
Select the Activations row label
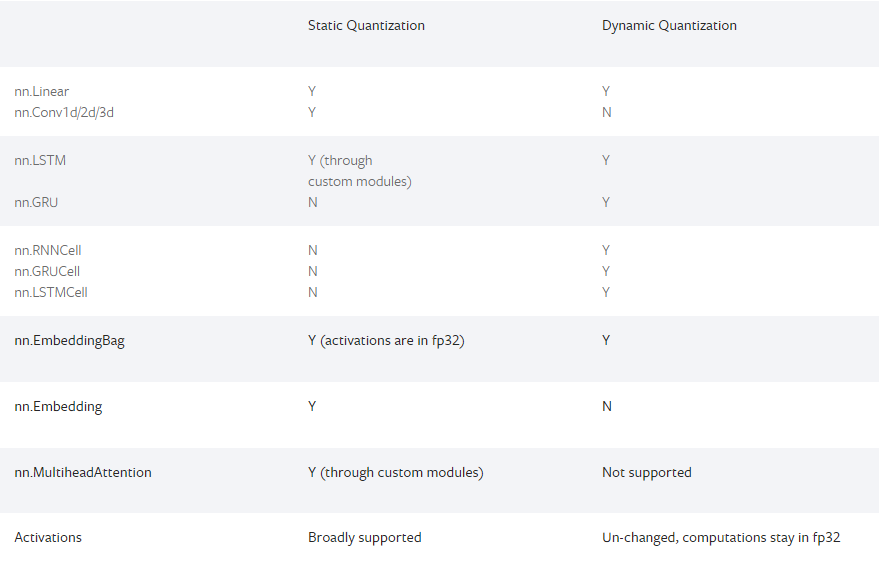tap(48, 538)
